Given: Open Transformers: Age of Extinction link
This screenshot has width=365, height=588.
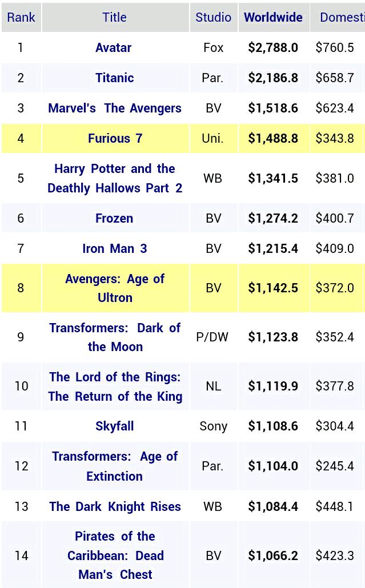Looking at the screenshot, I should 115,466.
